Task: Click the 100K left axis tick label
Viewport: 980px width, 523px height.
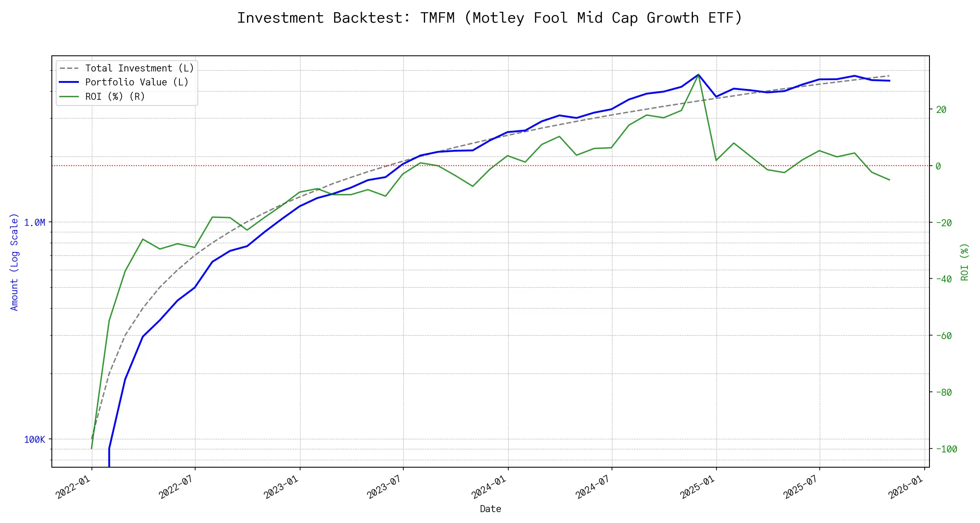Action: point(34,440)
